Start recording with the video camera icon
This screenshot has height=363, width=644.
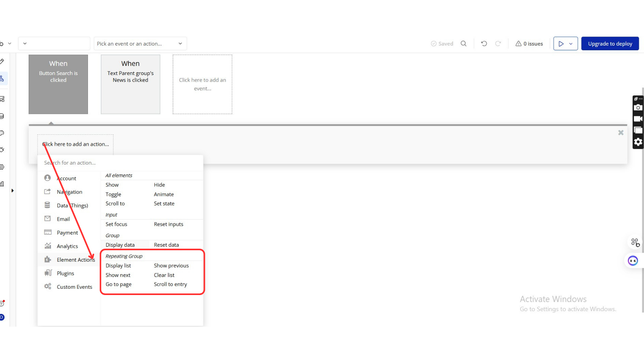pyautogui.click(x=638, y=119)
